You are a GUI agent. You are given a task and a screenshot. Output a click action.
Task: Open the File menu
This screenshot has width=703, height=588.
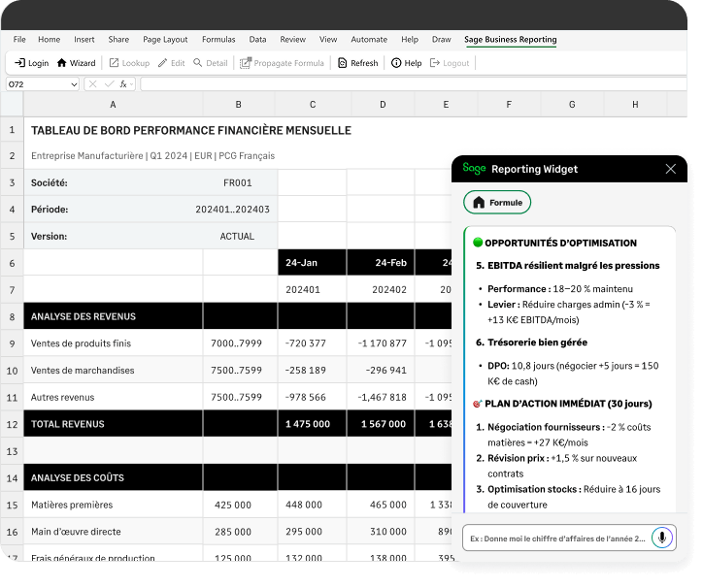pos(19,40)
